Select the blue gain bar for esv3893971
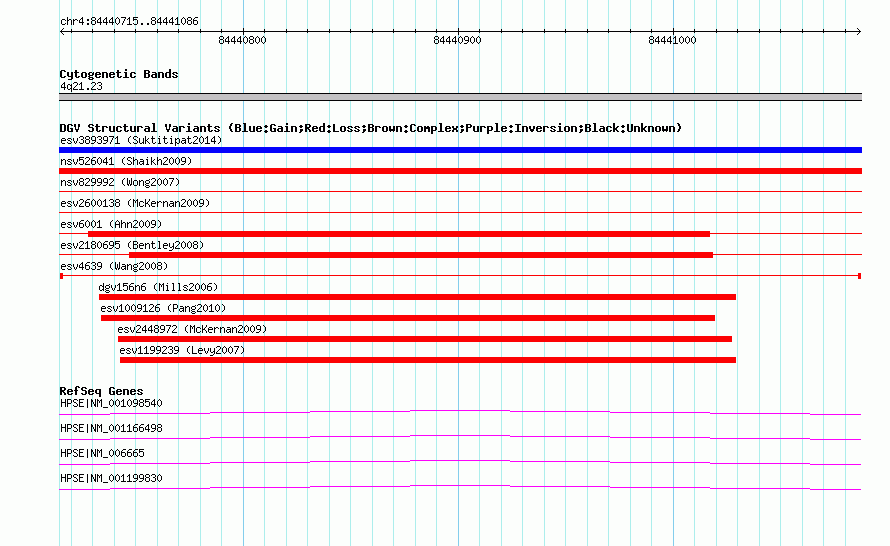890x546 pixels. [460, 150]
